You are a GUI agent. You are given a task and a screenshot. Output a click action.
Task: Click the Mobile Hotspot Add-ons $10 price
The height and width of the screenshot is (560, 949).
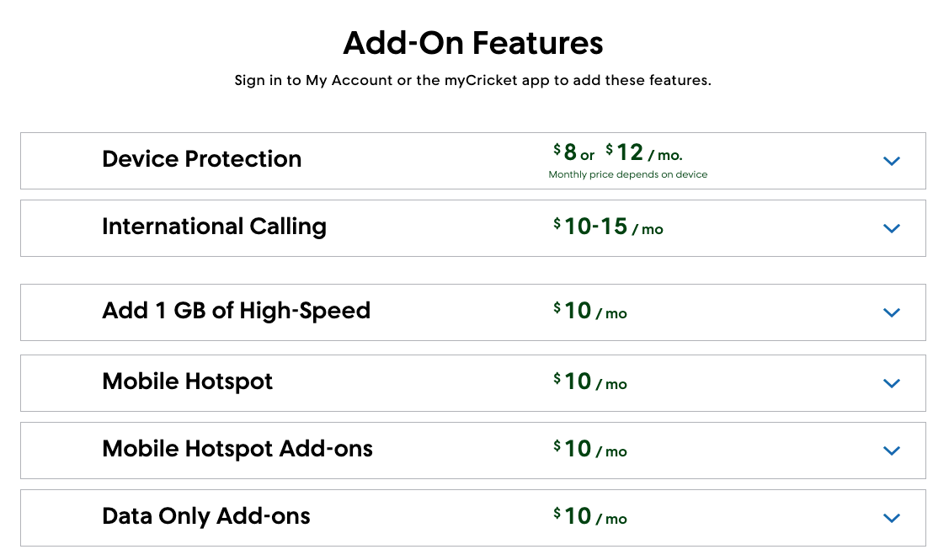click(589, 450)
